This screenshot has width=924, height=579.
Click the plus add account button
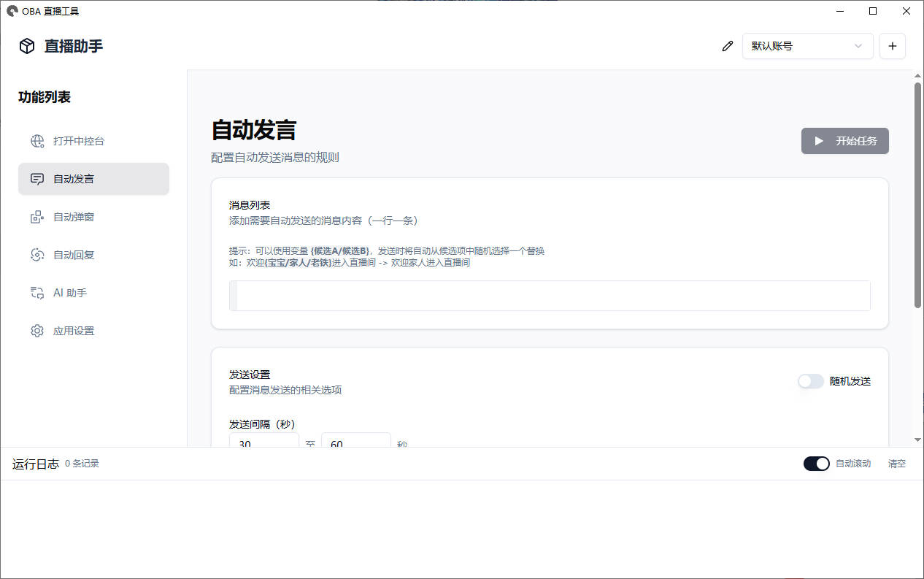click(x=893, y=46)
